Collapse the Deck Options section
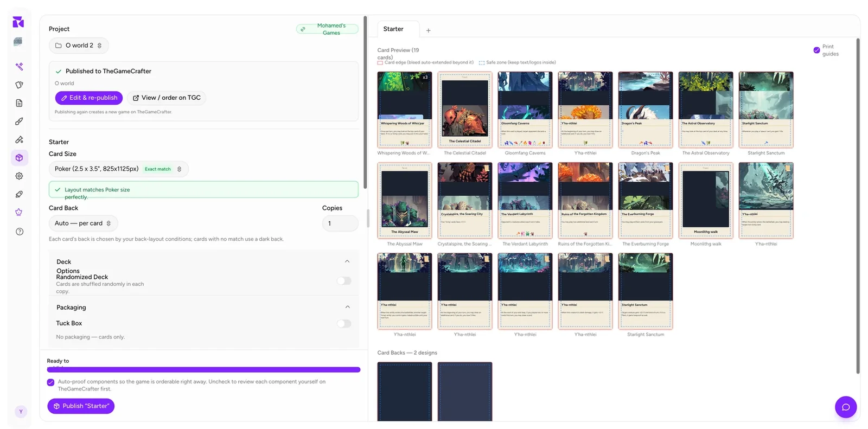868x429 pixels. (347, 261)
